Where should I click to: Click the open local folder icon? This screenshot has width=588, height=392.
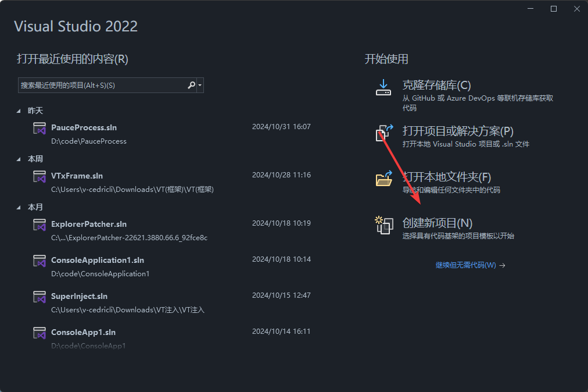[x=384, y=179]
